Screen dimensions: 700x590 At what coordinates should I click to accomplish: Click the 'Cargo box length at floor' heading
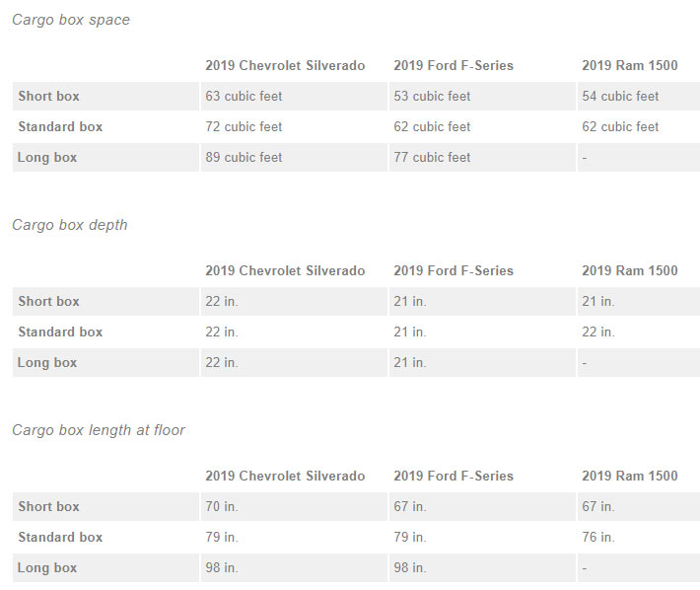(99, 430)
